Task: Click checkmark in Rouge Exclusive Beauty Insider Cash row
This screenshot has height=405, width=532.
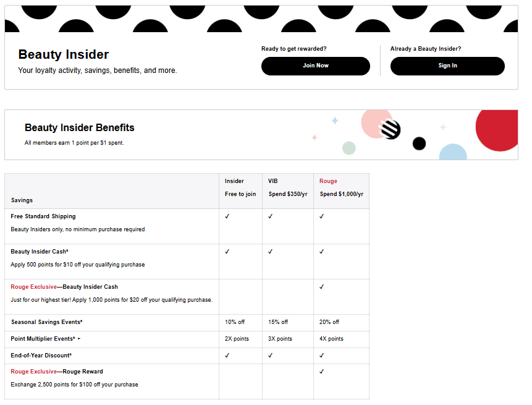Action: (322, 287)
